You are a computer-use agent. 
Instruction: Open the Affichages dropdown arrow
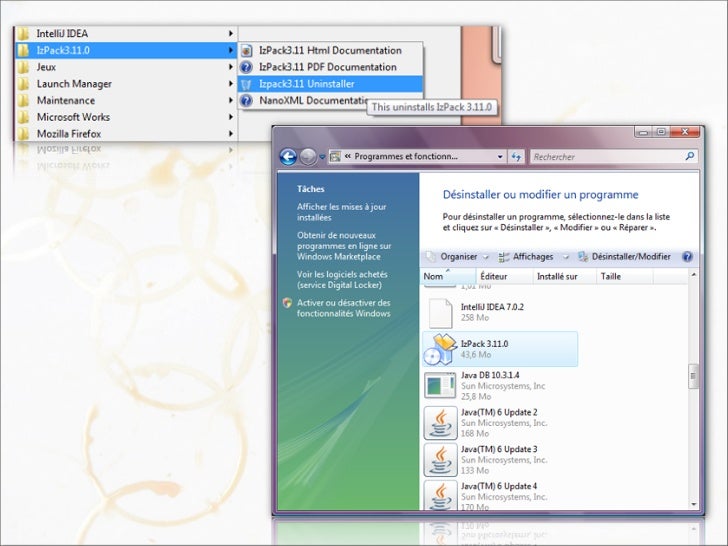pyautogui.click(x=566, y=257)
